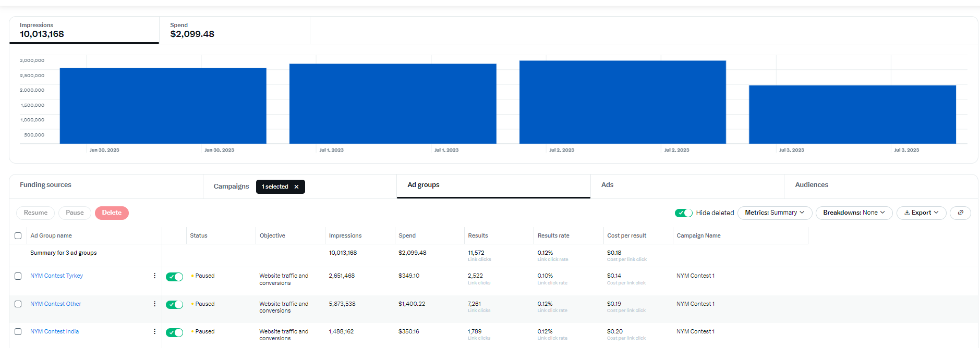This screenshot has width=980, height=348.
Task: Switch to the Funding sources tab
Action: coord(46,185)
